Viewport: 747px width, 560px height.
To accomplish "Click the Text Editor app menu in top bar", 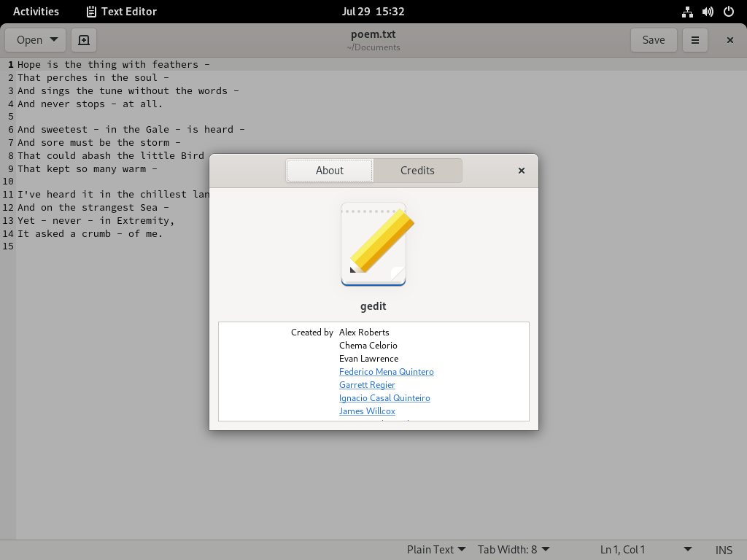I will (x=122, y=12).
